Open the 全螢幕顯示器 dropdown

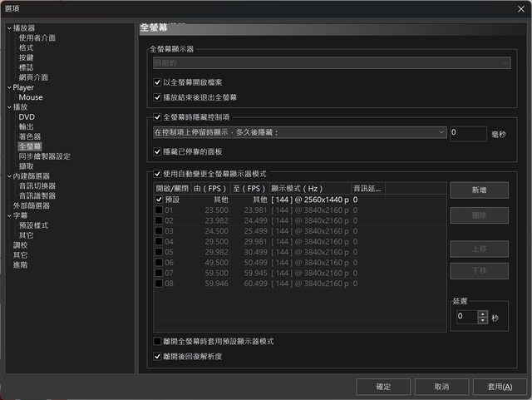point(331,62)
